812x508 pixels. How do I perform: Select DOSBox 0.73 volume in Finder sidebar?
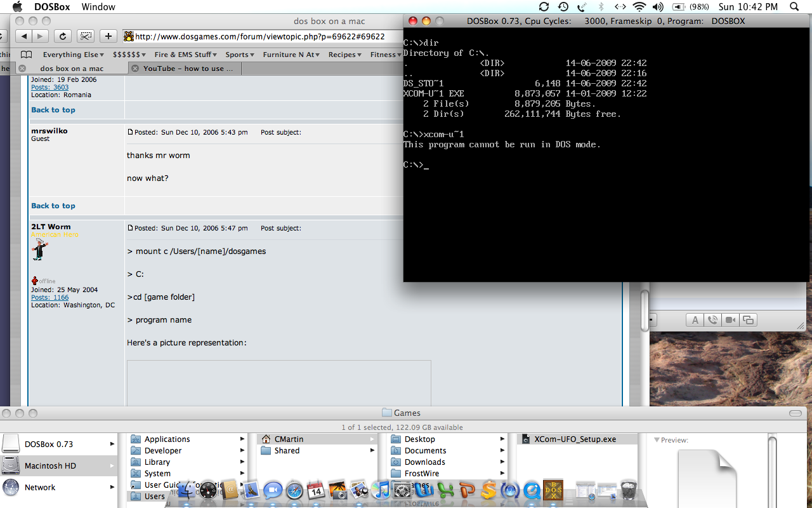tap(59, 444)
